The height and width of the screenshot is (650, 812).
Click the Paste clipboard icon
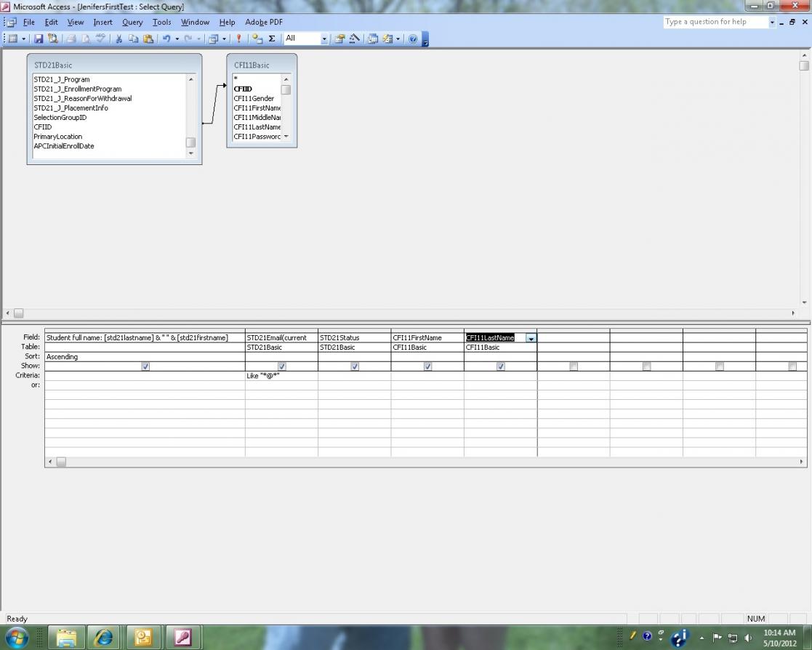tap(148, 39)
